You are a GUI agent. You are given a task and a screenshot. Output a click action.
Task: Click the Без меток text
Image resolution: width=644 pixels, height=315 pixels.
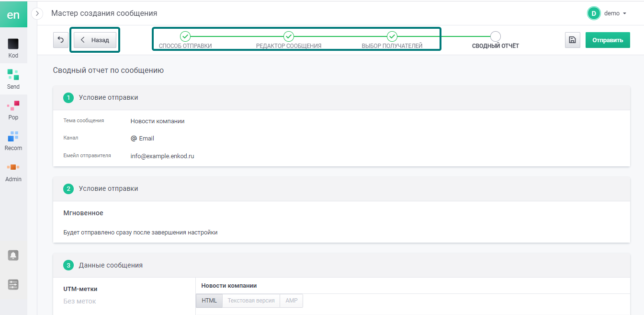coord(79,301)
